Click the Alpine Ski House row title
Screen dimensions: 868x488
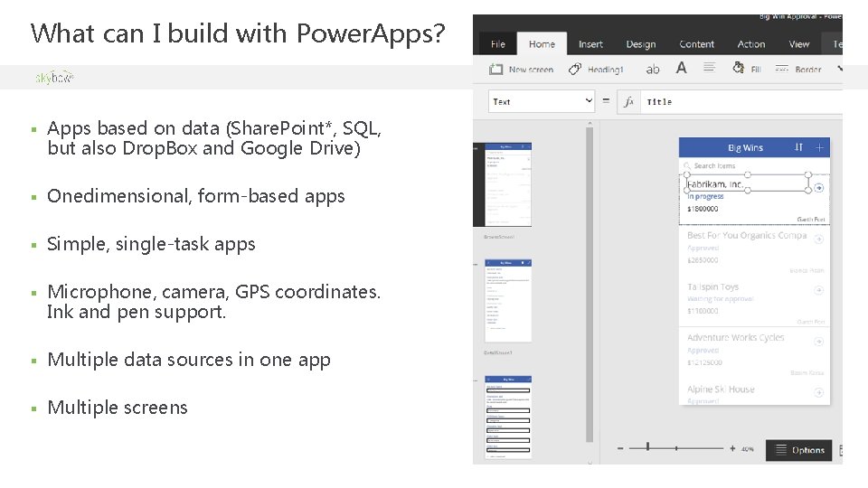pos(721,389)
